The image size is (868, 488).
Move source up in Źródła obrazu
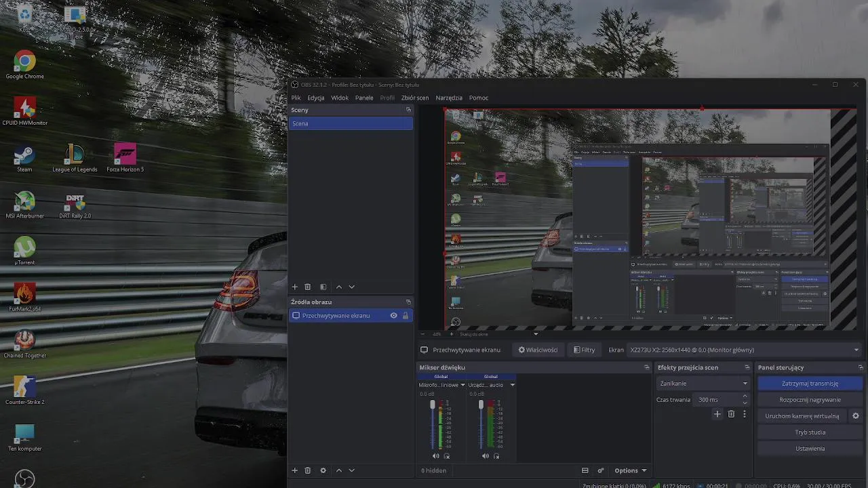(x=339, y=470)
